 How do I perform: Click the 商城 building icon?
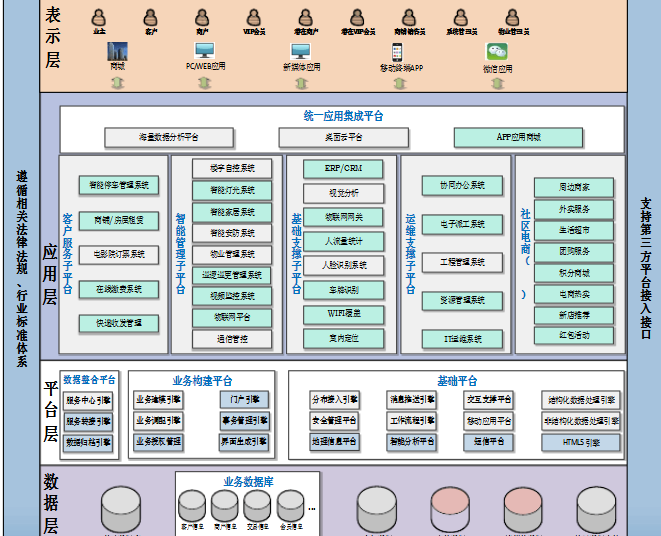[118, 51]
